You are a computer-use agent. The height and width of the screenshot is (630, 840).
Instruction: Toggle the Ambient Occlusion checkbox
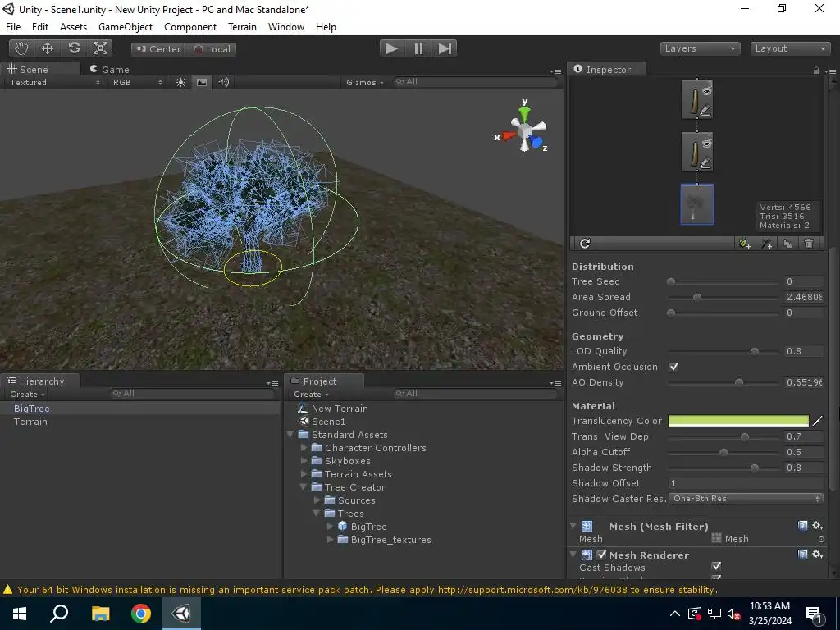pyautogui.click(x=673, y=367)
